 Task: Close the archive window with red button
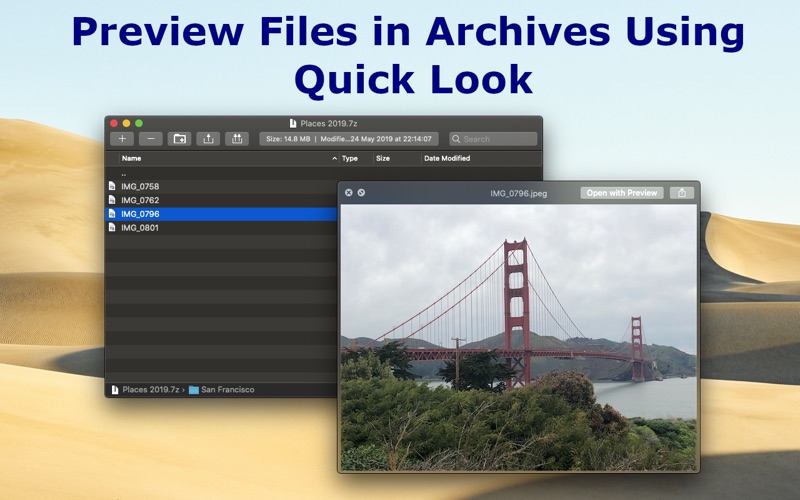click(x=114, y=123)
